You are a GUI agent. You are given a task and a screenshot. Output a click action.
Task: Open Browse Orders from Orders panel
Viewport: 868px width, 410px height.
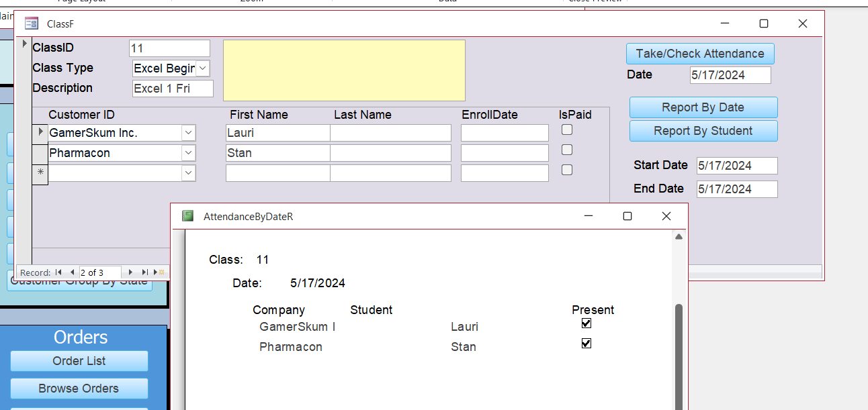click(x=79, y=389)
